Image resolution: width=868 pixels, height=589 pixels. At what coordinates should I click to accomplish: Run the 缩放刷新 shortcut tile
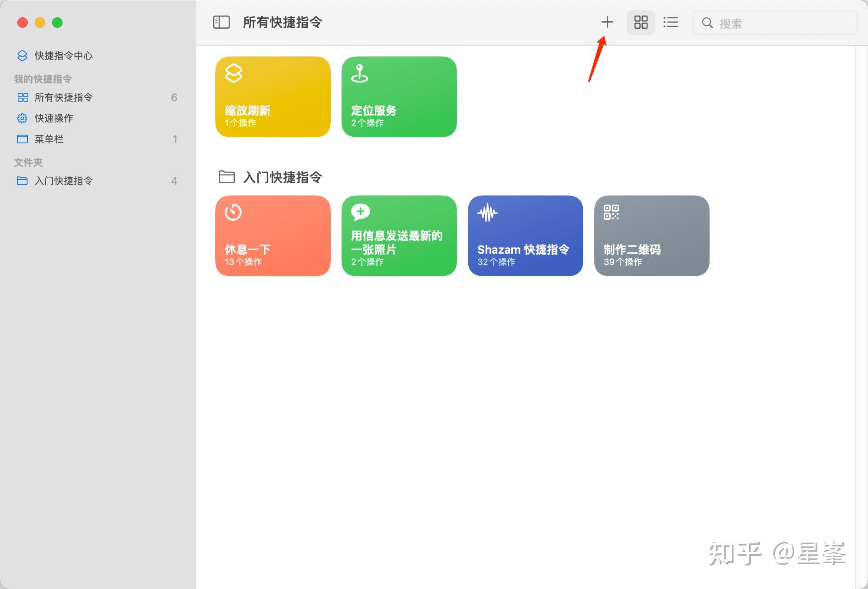273,104
